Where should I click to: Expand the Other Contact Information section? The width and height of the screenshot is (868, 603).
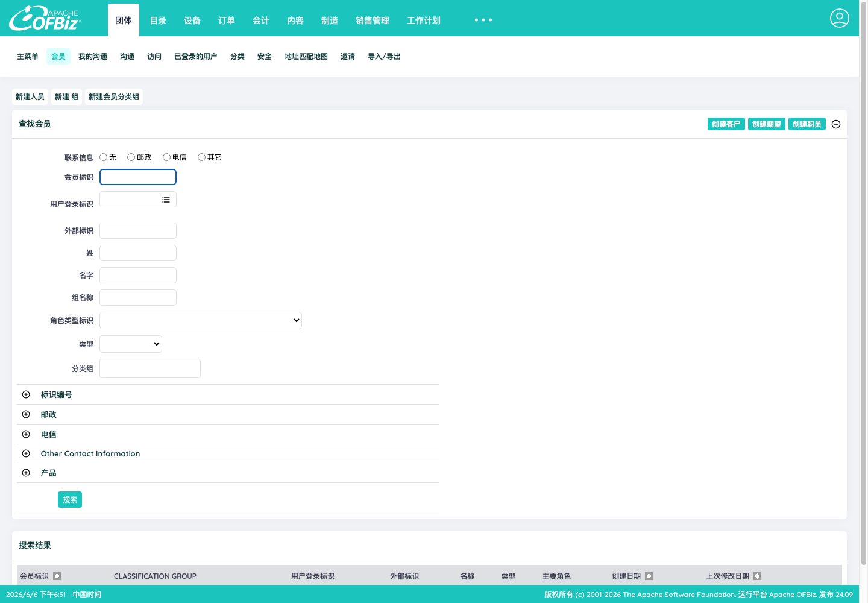point(26,453)
